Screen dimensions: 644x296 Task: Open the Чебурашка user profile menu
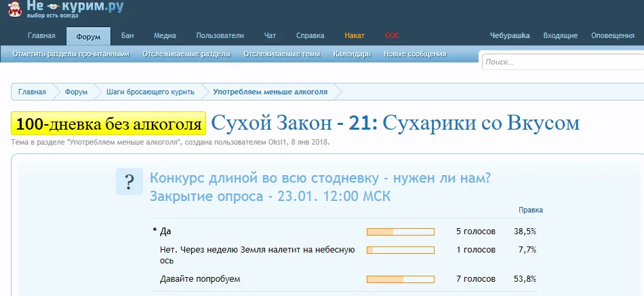[x=510, y=35]
